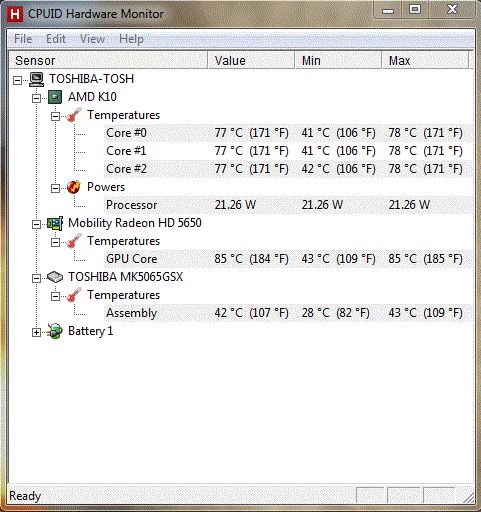Collapse Radeon Temperatures branch
The height and width of the screenshot is (512, 481).
[x=55, y=242]
